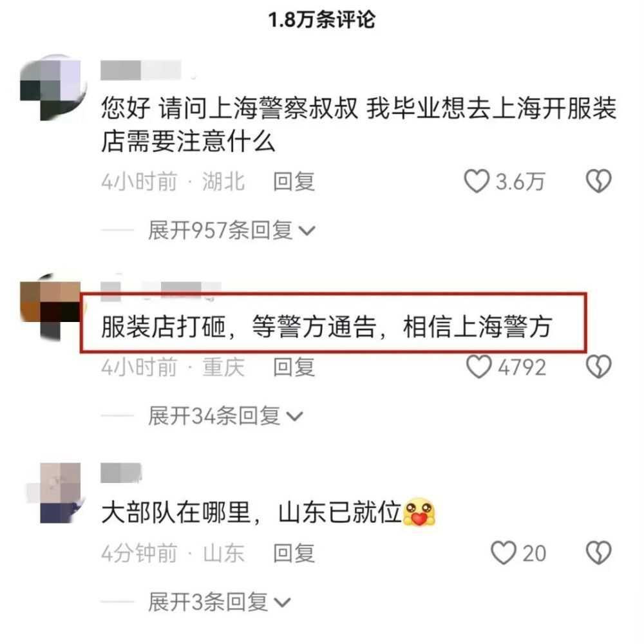Tap the third commenter's blurred username
The width and height of the screenshot is (644, 644).
point(121,472)
